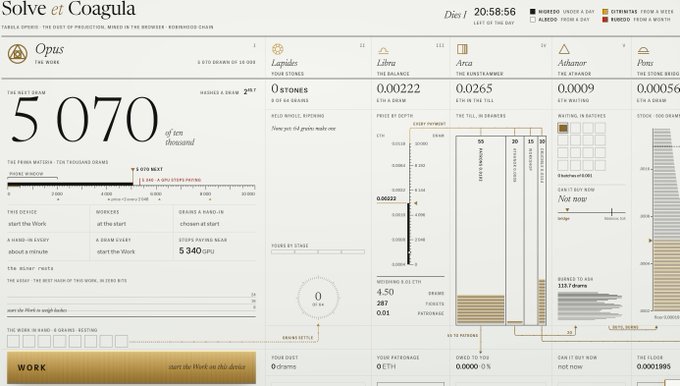
Task: Click the 287 tickets value
Action: pos(382,303)
